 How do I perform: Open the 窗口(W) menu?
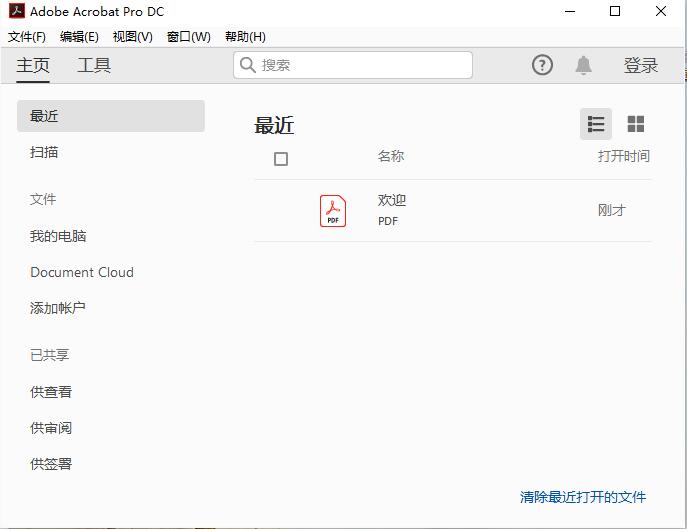point(189,37)
